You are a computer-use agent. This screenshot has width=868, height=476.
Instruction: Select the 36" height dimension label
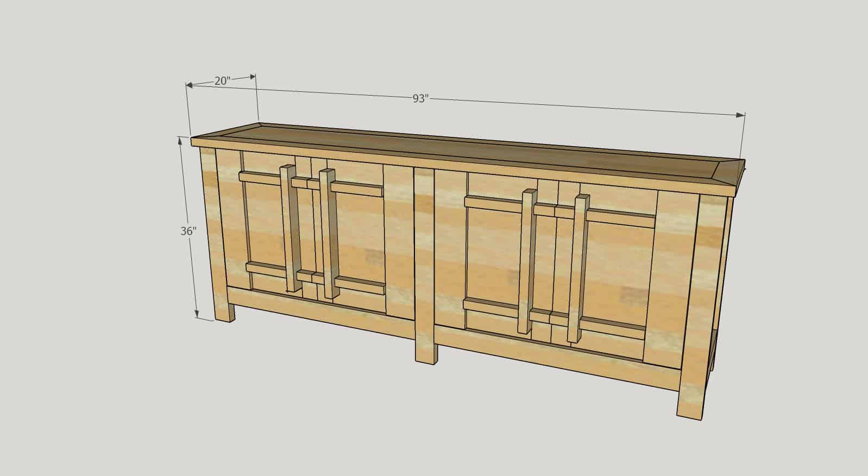188,231
